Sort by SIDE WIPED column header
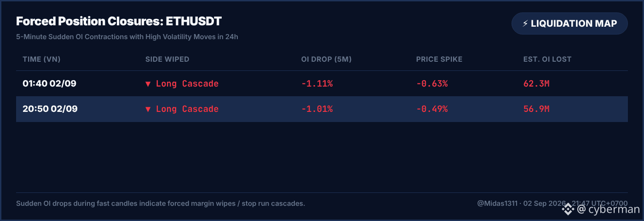 tap(167, 59)
